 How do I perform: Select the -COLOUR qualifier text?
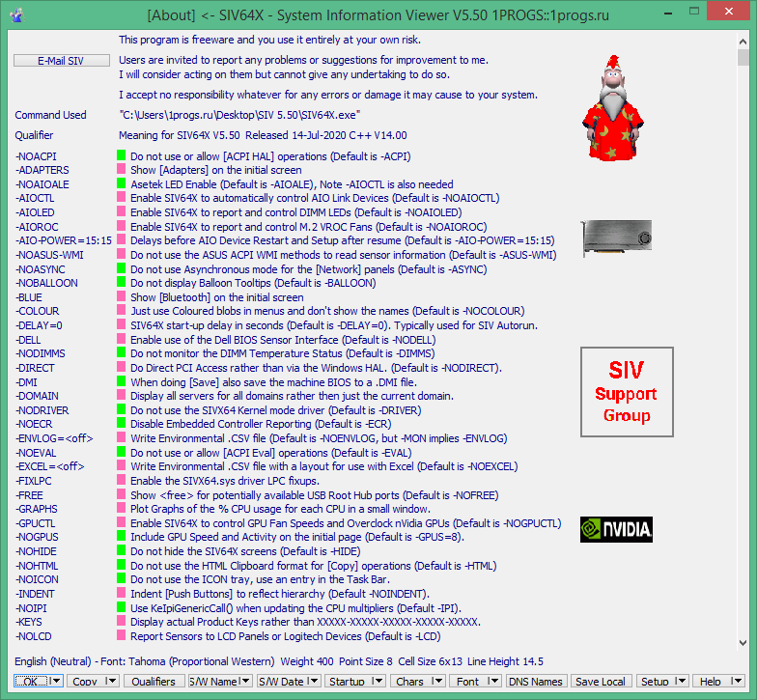(38, 311)
